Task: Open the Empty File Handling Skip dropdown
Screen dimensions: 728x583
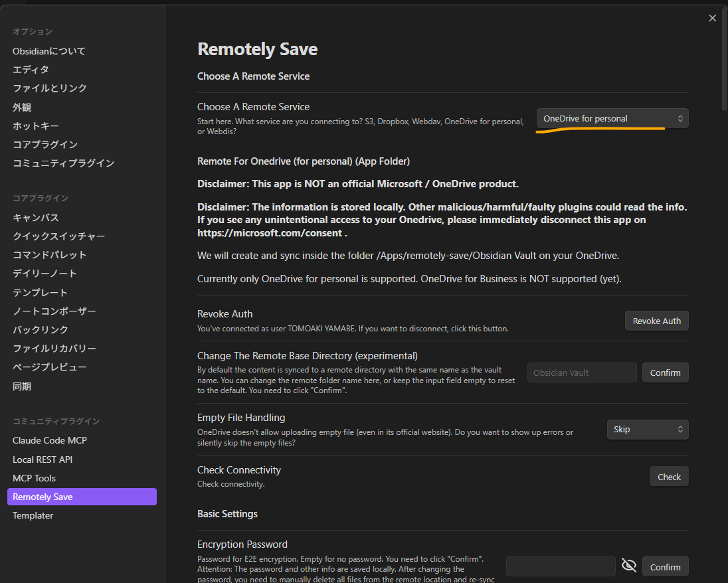Action: 648,430
